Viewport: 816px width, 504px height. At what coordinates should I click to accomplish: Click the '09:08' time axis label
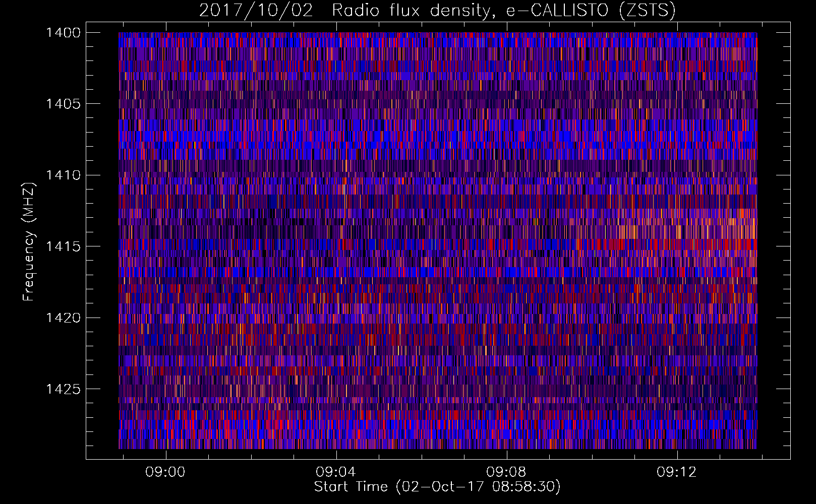(x=506, y=472)
